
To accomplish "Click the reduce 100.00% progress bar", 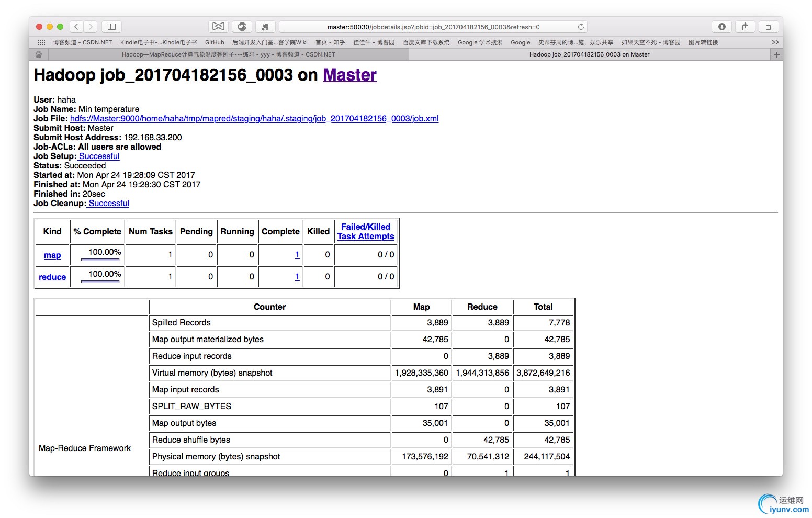I will [x=100, y=281].
